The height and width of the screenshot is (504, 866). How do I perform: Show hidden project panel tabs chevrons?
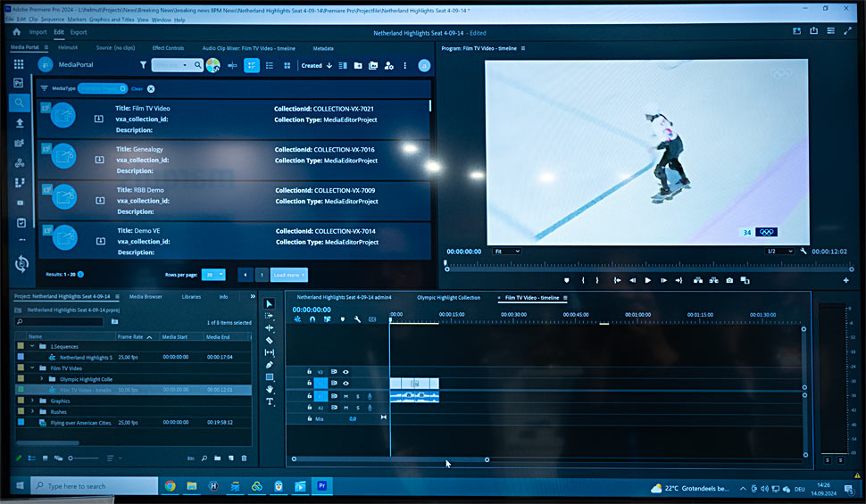click(253, 296)
